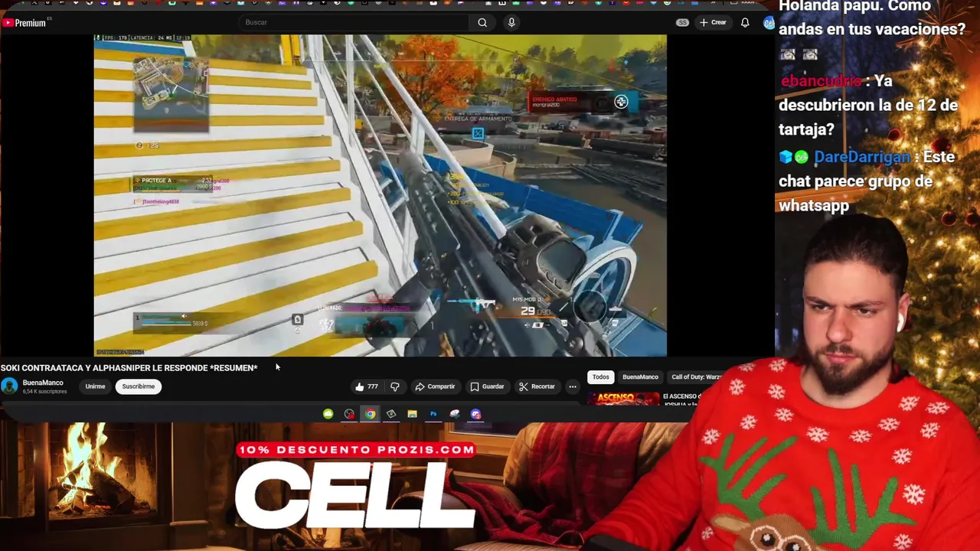Open the Crear menu
Viewport: 980px width, 551px height.
click(713, 22)
